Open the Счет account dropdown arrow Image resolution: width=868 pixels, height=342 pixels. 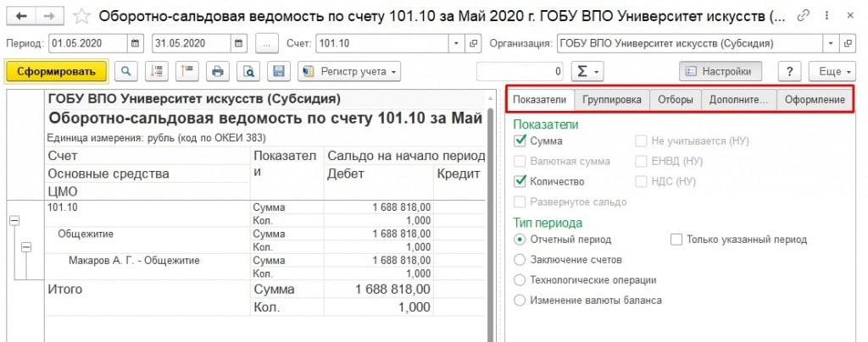tap(456, 43)
